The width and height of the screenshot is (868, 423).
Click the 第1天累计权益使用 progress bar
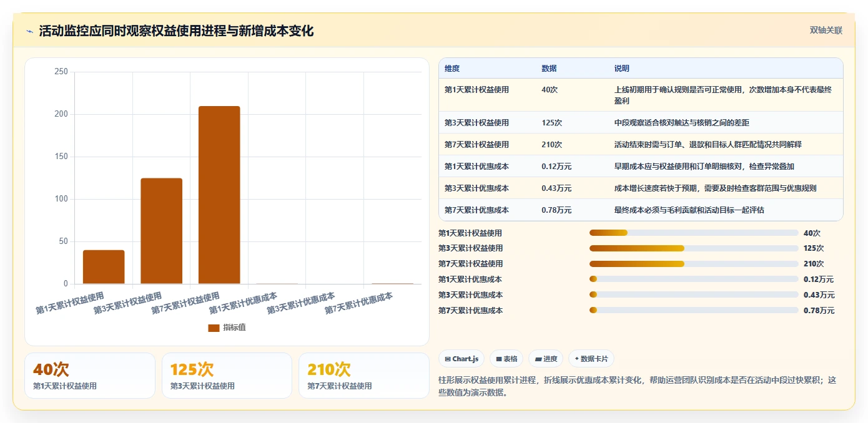(x=694, y=233)
